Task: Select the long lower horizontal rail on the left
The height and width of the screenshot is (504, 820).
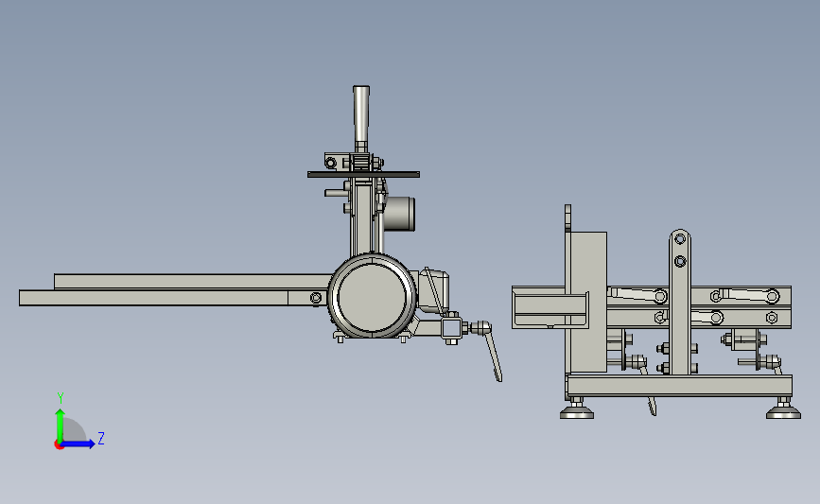Action: click(172, 298)
